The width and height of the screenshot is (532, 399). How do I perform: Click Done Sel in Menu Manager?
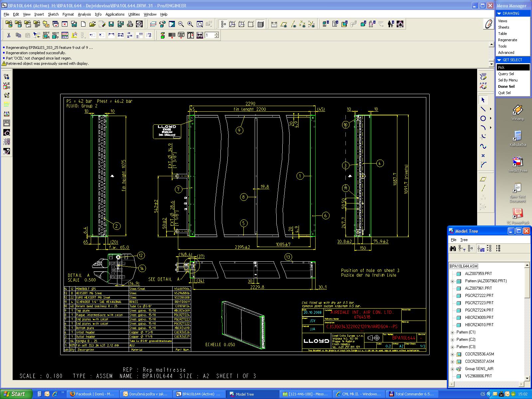click(506, 86)
